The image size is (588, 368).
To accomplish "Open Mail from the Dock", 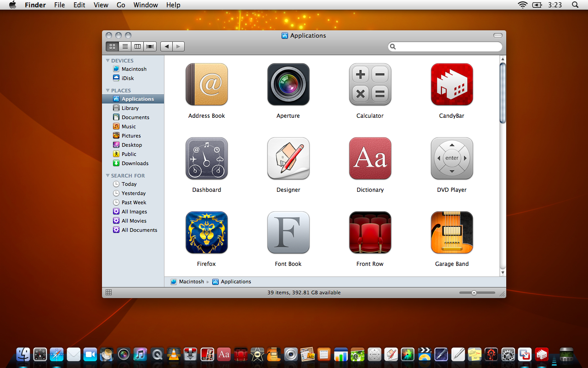I will click(x=73, y=354).
